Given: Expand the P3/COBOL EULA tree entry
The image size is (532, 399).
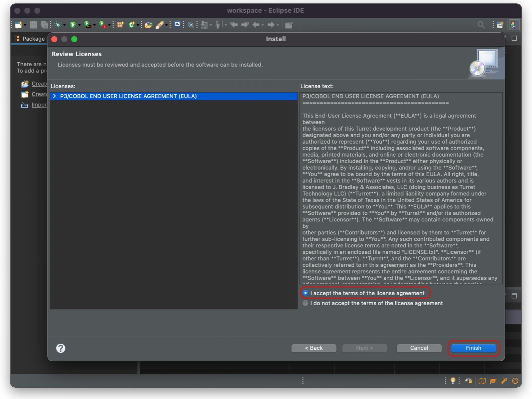Looking at the screenshot, I should pos(55,96).
